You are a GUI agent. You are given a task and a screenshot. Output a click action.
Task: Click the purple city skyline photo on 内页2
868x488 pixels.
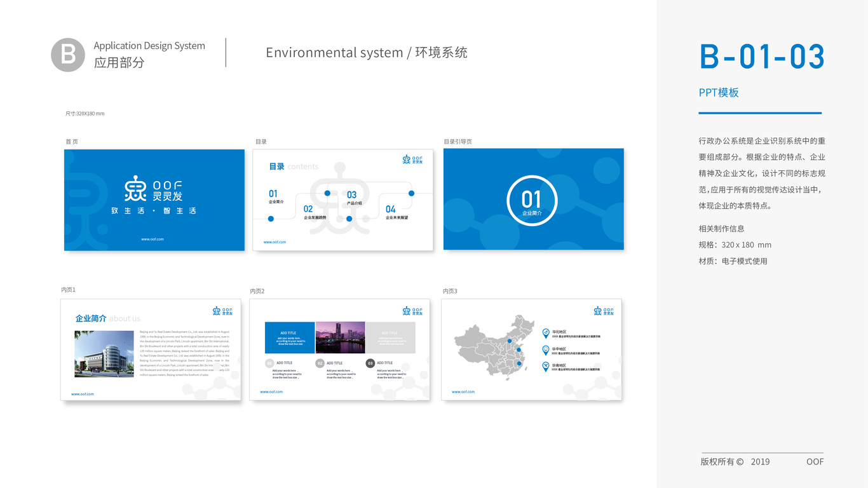coord(340,337)
